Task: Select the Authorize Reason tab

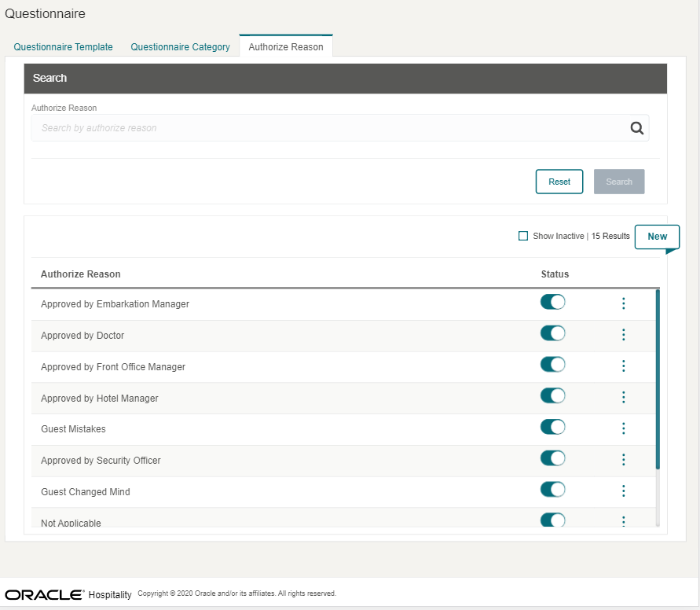Action: (x=286, y=47)
